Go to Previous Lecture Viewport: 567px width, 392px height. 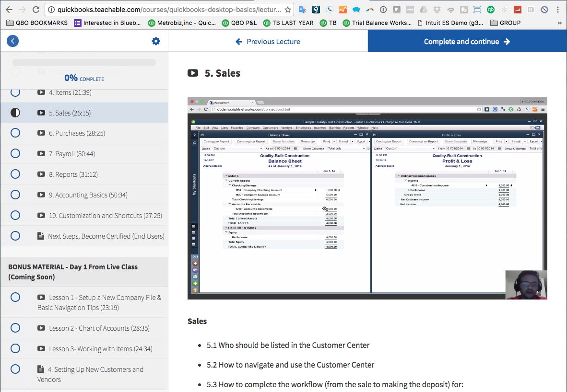click(268, 42)
